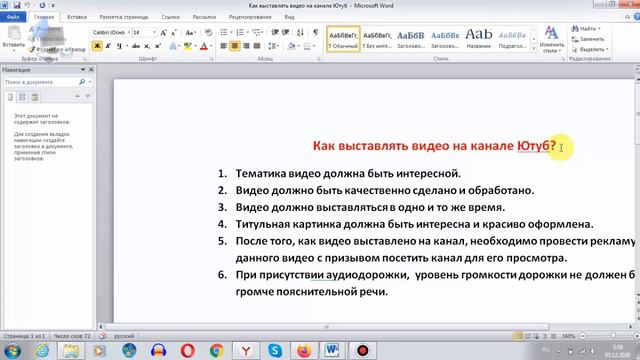Click the Изменить стили button
This screenshot has height=360, width=640.
point(552,39)
